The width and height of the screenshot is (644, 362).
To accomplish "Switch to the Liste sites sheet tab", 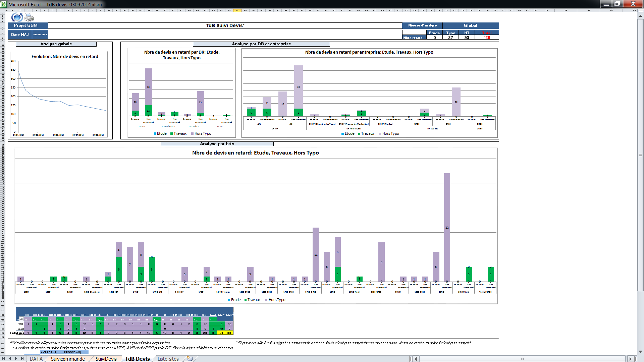I will pos(168,359).
